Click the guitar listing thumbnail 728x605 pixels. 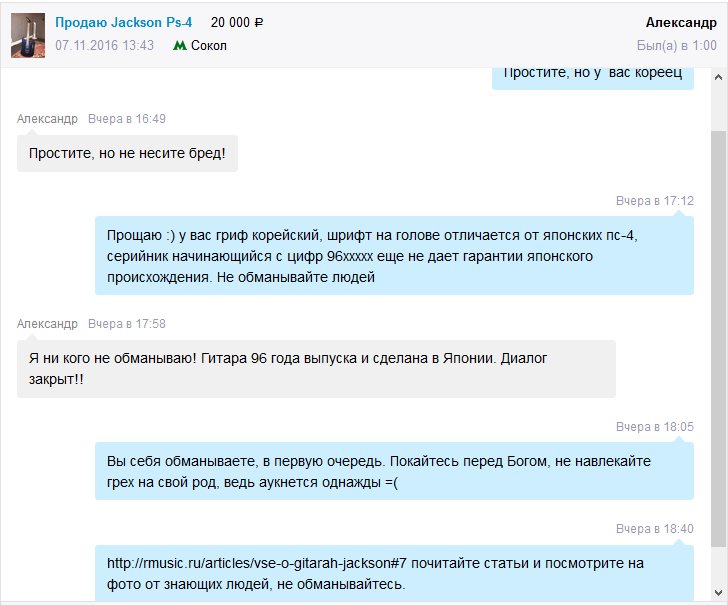[x=28, y=35]
